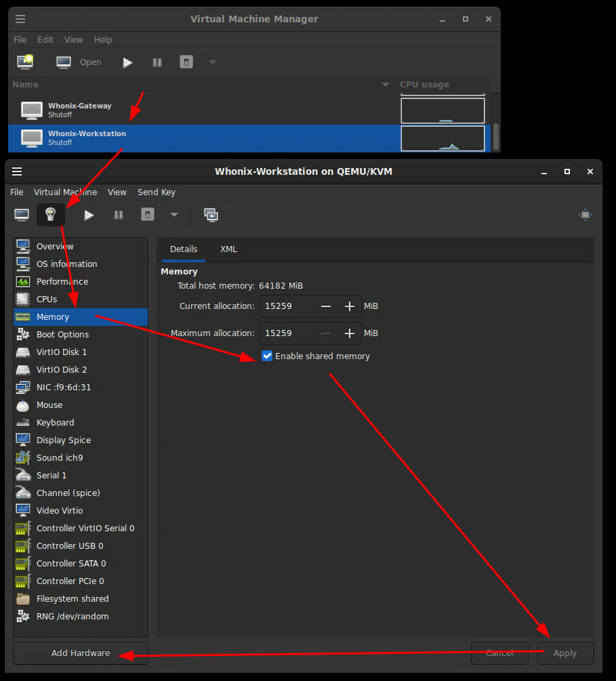Select NIC :f9:6d:31 in the hardware list
The width and height of the screenshot is (616, 681).
[81, 388]
